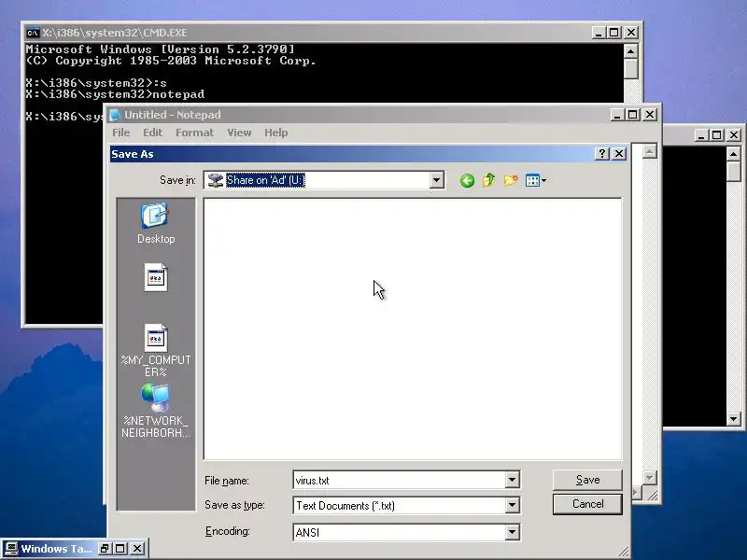Close the Windows Ta... minimized window
The width and height of the screenshot is (747, 560).
click(136, 549)
